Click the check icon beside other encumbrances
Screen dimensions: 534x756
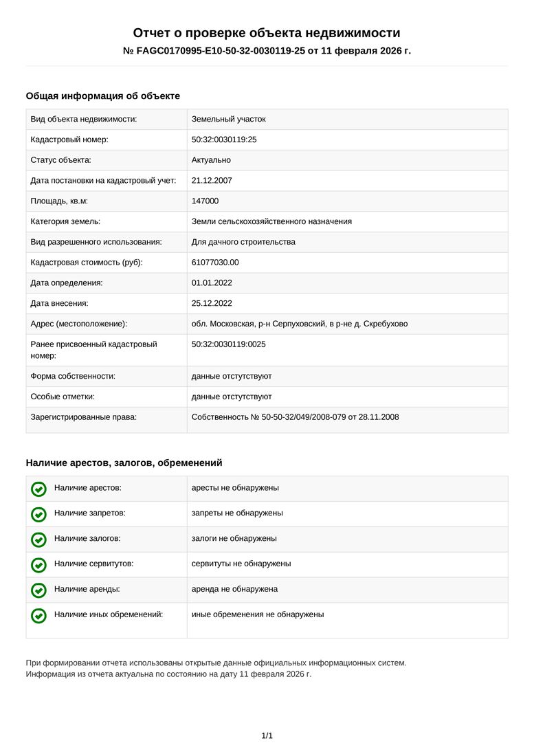coord(39,616)
